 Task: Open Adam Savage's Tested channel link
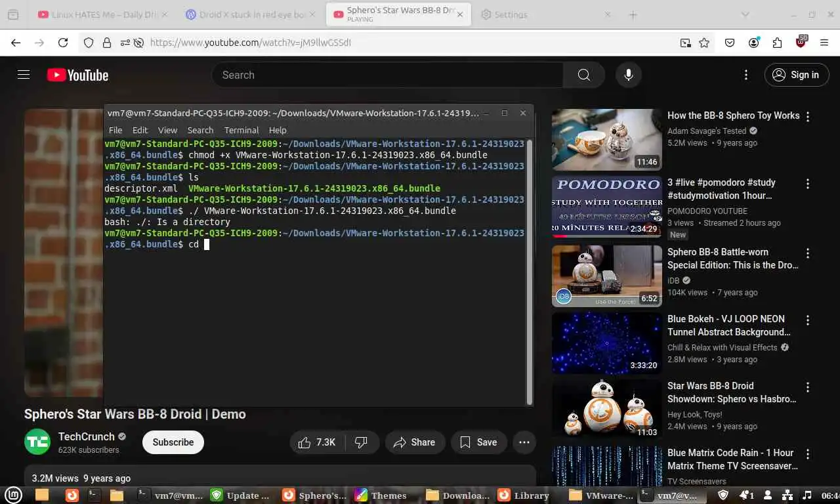click(707, 131)
